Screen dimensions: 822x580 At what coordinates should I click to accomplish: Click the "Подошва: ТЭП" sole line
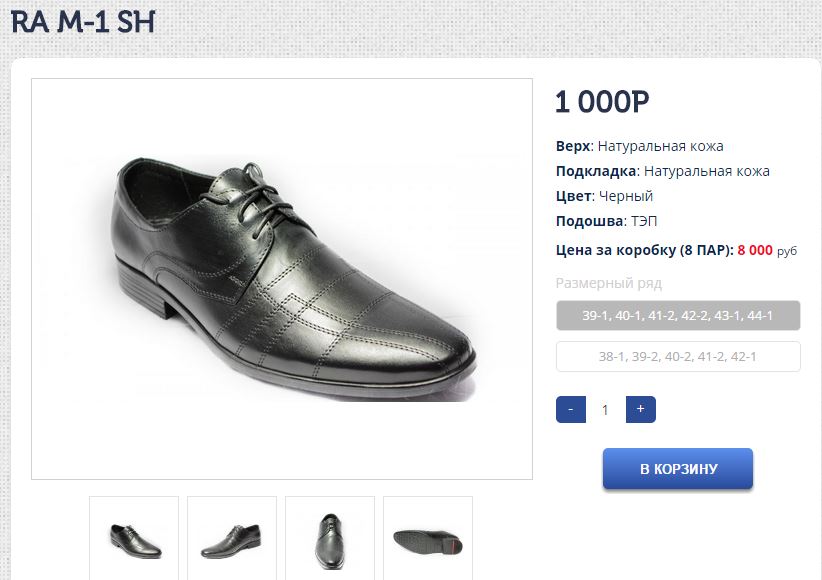(607, 221)
